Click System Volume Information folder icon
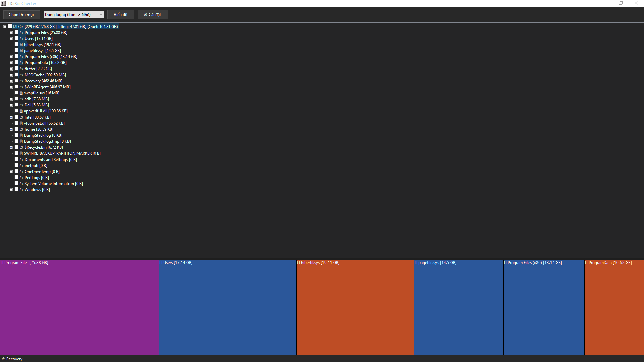The height and width of the screenshot is (362, 644). [x=21, y=184]
